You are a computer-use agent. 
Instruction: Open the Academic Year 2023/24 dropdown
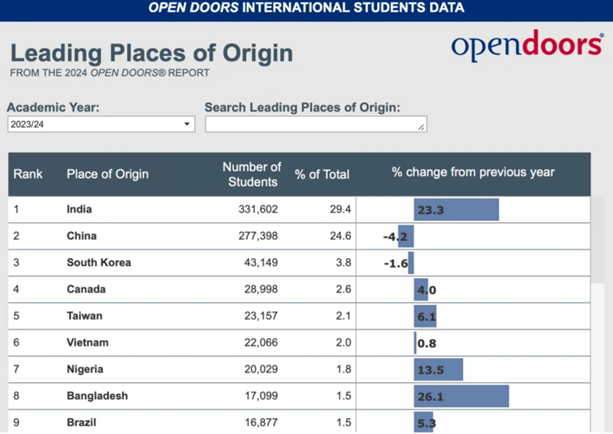(101, 124)
